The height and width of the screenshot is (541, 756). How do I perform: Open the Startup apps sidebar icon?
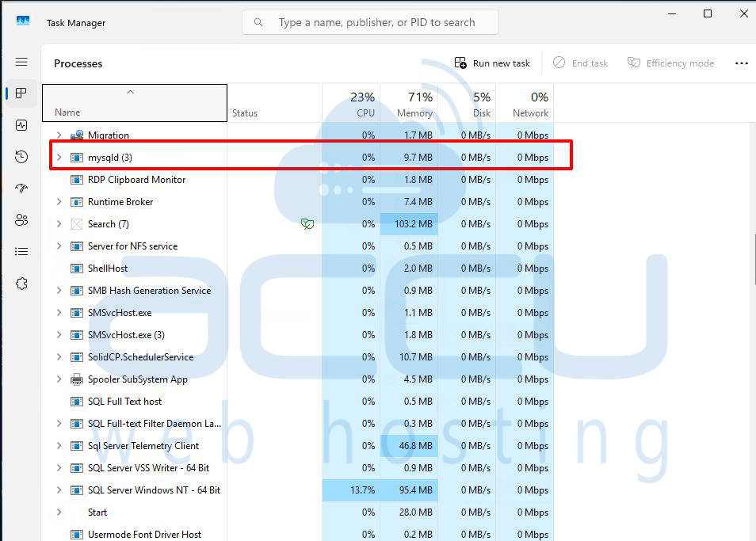coord(21,188)
